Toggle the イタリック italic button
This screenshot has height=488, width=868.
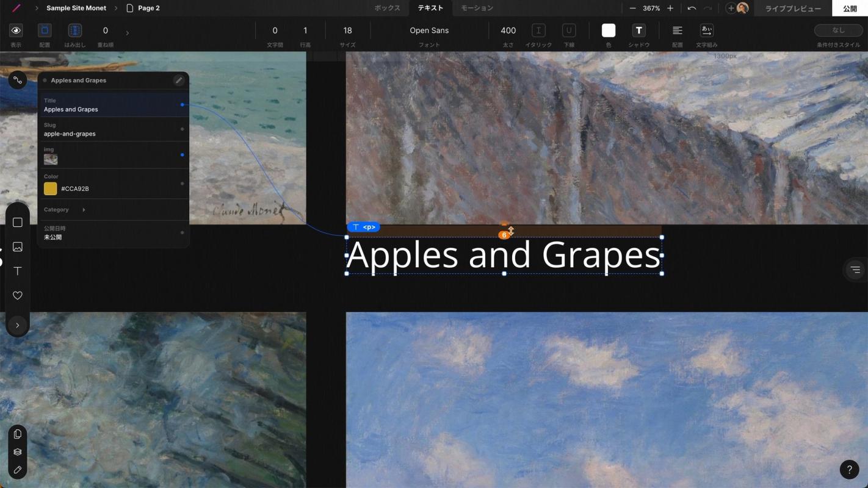[x=538, y=30]
